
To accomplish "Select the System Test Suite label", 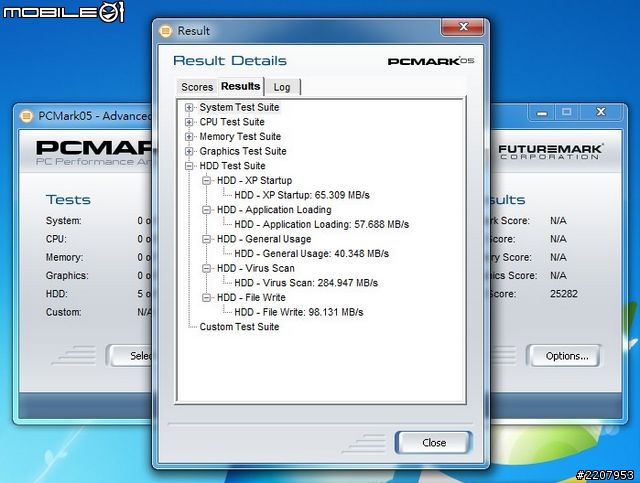I will (x=239, y=107).
